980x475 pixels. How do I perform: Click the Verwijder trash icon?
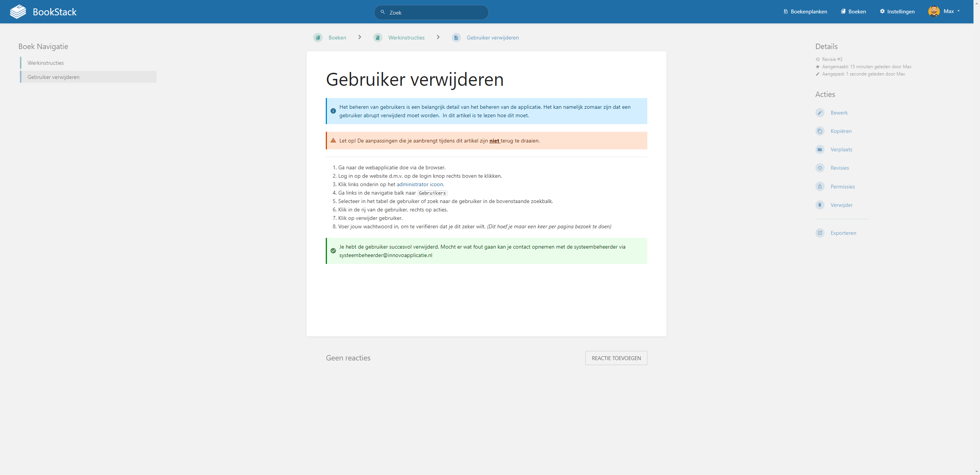(820, 205)
